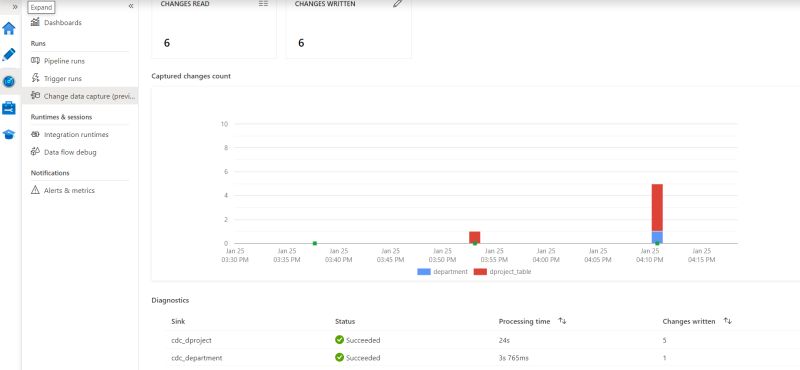The width and height of the screenshot is (800, 370).
Task: Click the red bar near 03:55 PM
Action: coord(474,237)
